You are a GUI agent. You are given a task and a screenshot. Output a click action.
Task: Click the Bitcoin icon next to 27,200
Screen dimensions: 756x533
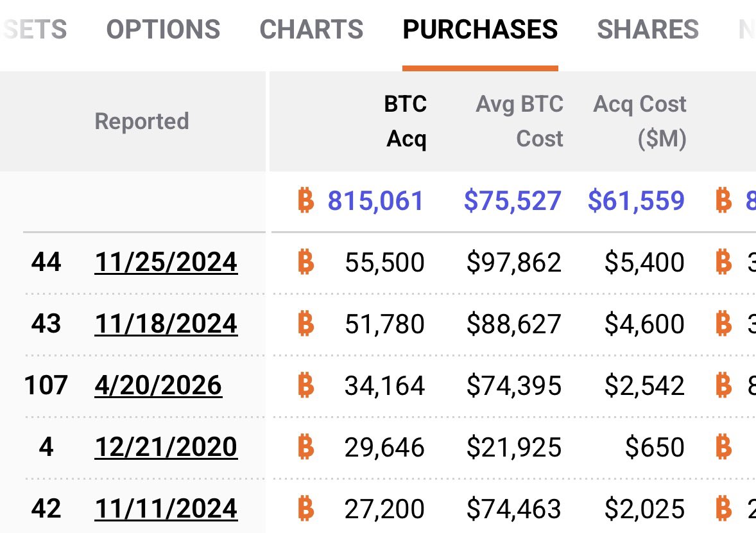306,509
